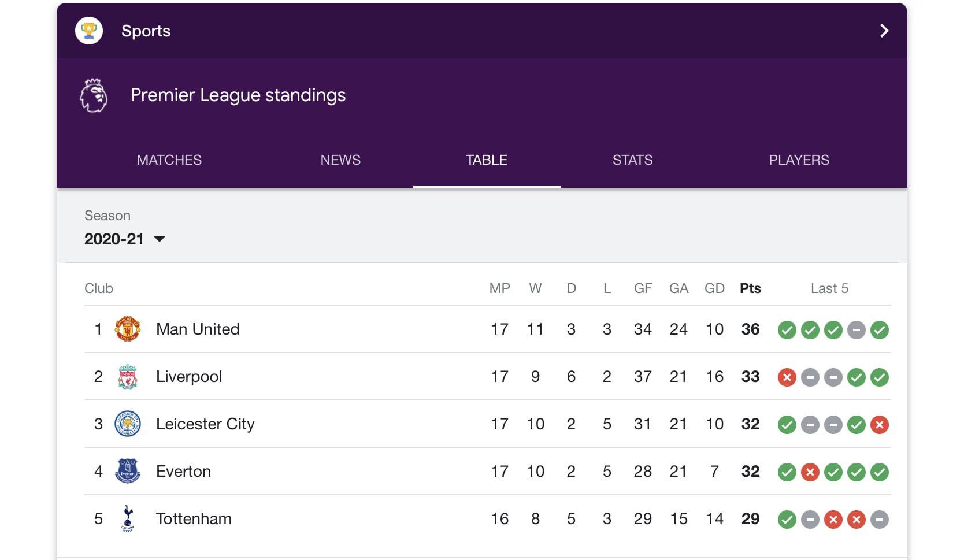Click the Premier League lion logo
Image resolution: width=964 pixels, height=560 pixels.
94,95
